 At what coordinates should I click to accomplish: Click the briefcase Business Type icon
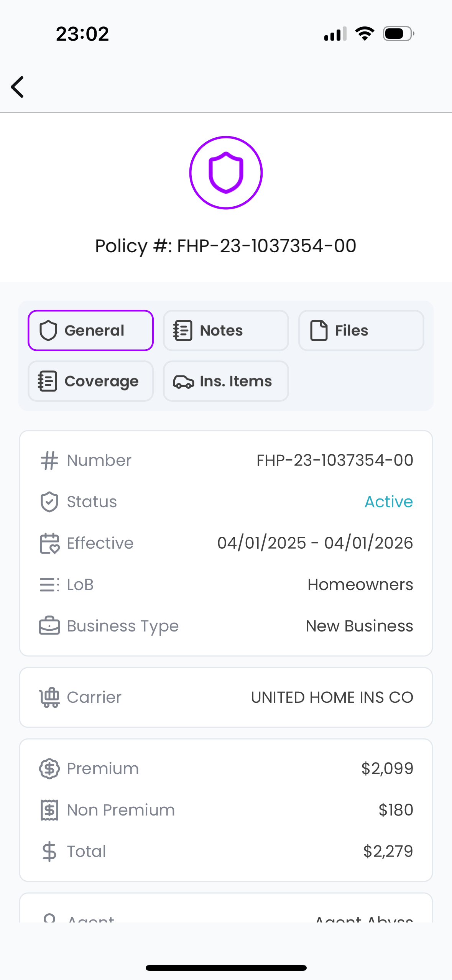tap(49, 626)
